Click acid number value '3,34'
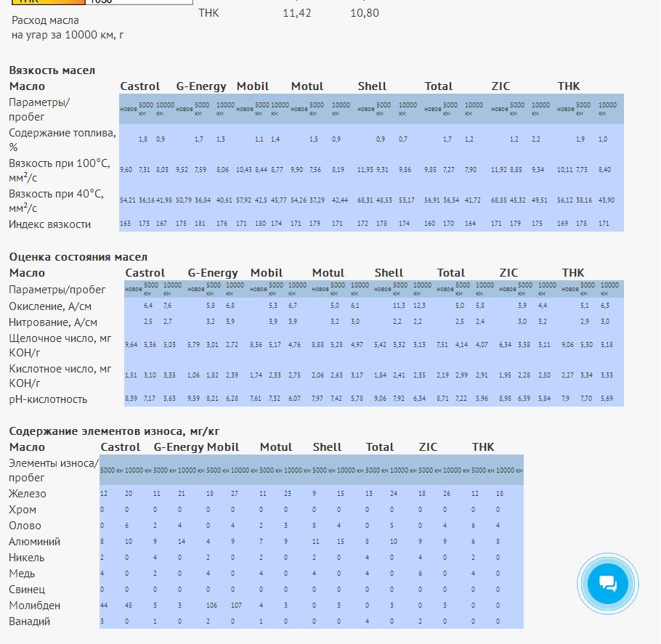Image resolution: width=661 pixels, height=644 pixels. [586, 375]
